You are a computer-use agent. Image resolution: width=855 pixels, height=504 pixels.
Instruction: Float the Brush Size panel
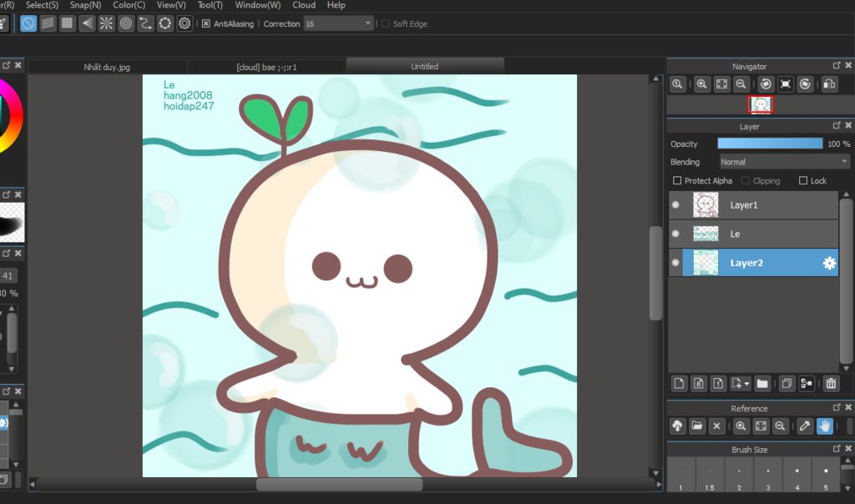click(837, 448)
